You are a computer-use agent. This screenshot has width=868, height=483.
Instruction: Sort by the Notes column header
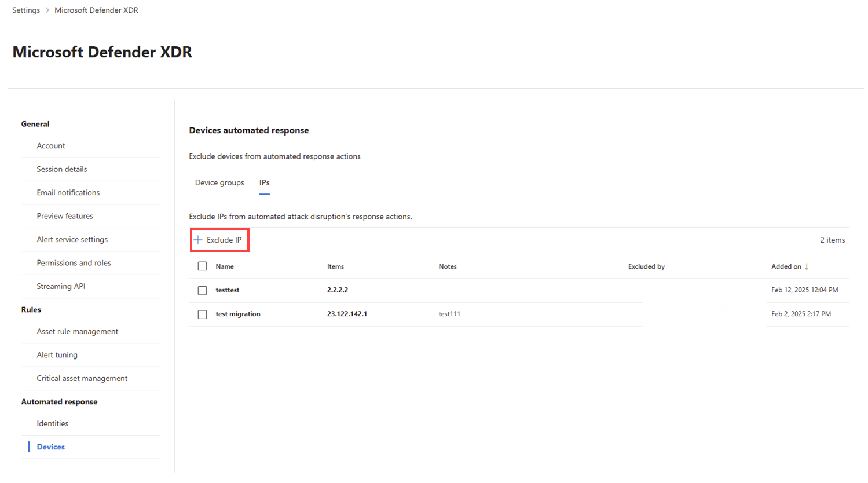click(448, 266)
